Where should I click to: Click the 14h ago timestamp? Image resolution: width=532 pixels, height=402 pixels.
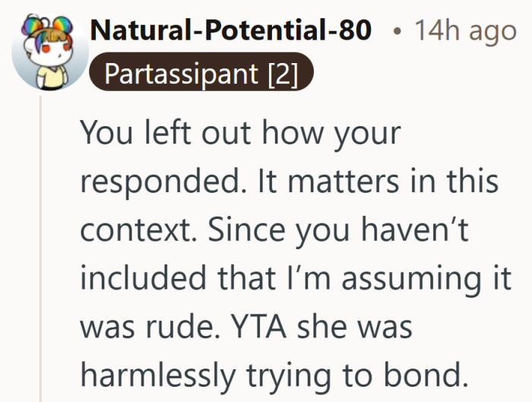pyautogui.click(x=465, y=31)
